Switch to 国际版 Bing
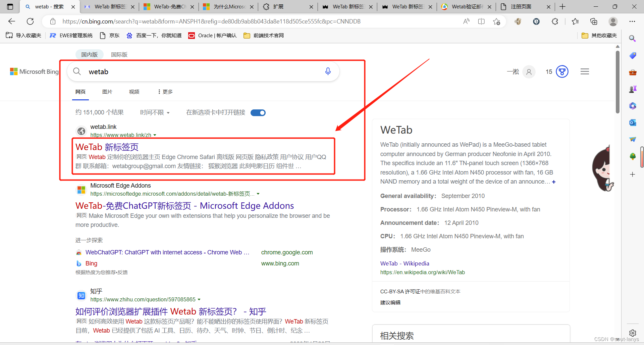The image size is (644, 345). tap(119, 54)
